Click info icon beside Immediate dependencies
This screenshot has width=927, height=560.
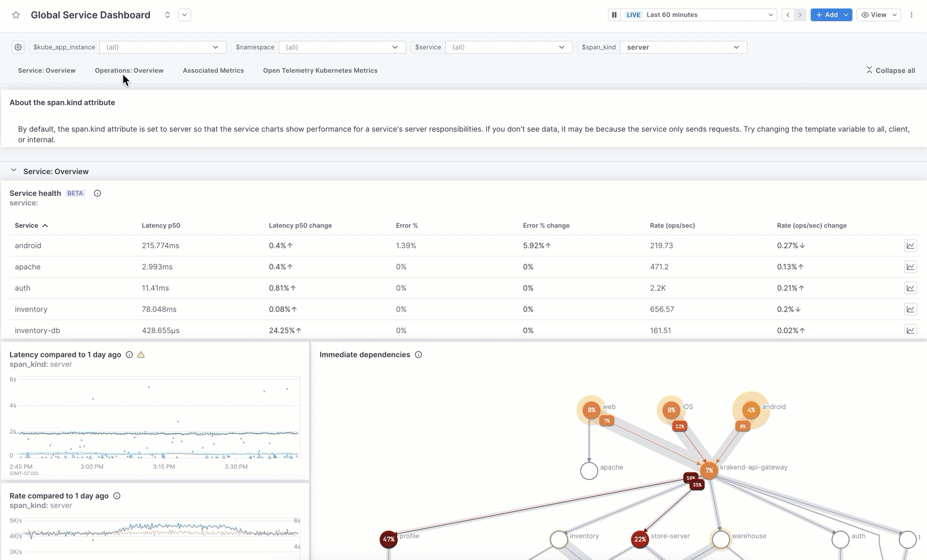click(418, 355)
